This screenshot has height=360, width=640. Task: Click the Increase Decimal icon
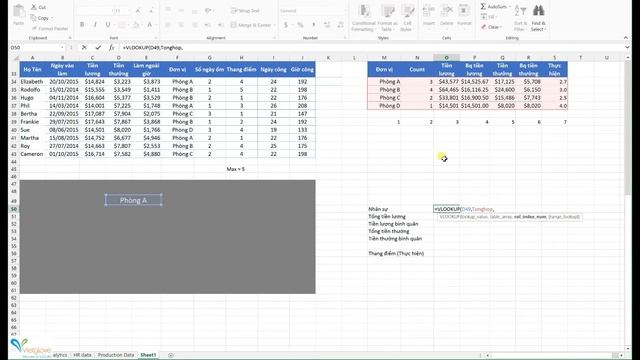coord(327,25)
